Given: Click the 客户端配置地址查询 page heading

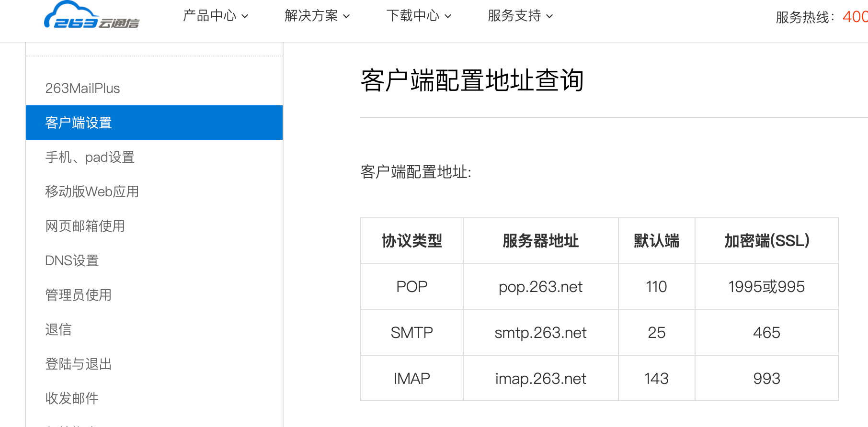Looking at the screenshot, I should click(x=472, y=80).
